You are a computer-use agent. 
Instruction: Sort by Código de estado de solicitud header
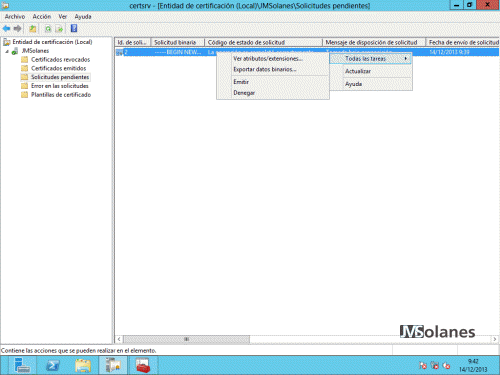click(263, 42)
